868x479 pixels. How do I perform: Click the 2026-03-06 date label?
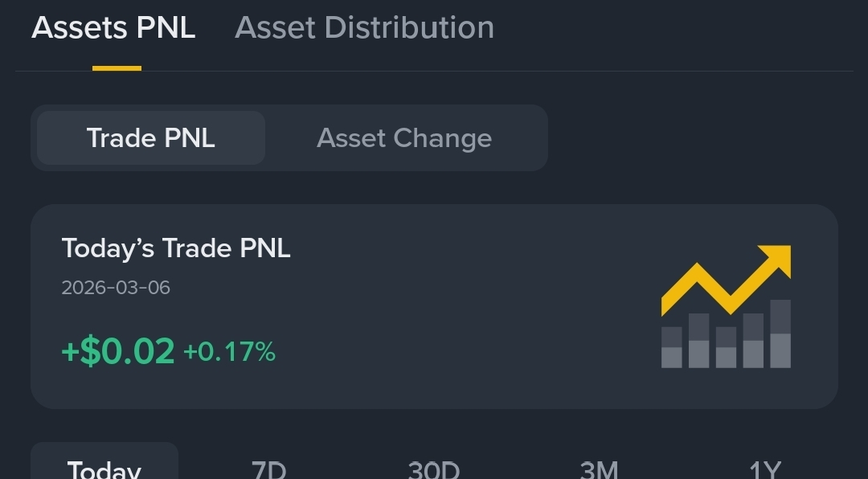[116, 288]
